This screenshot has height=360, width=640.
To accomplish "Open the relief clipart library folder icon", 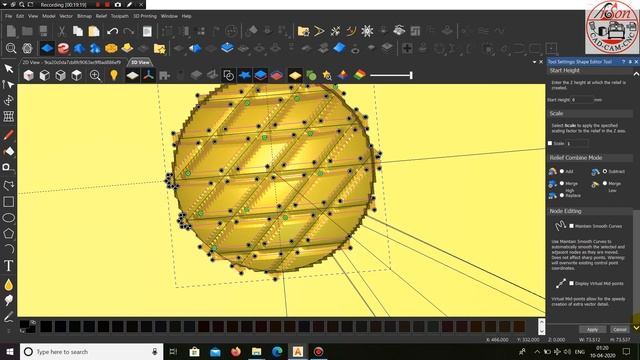I will click(x=160, y=49).
